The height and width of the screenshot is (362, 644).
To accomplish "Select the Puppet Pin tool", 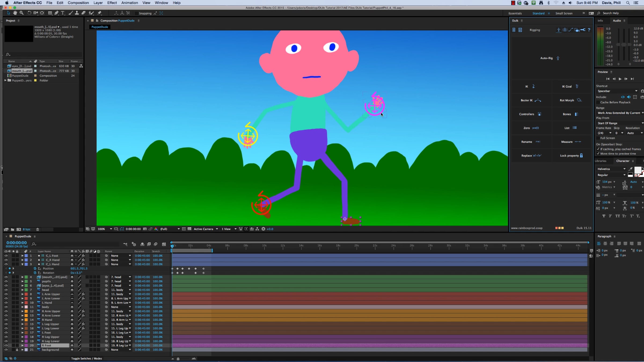I will click(x=100, y=13).
